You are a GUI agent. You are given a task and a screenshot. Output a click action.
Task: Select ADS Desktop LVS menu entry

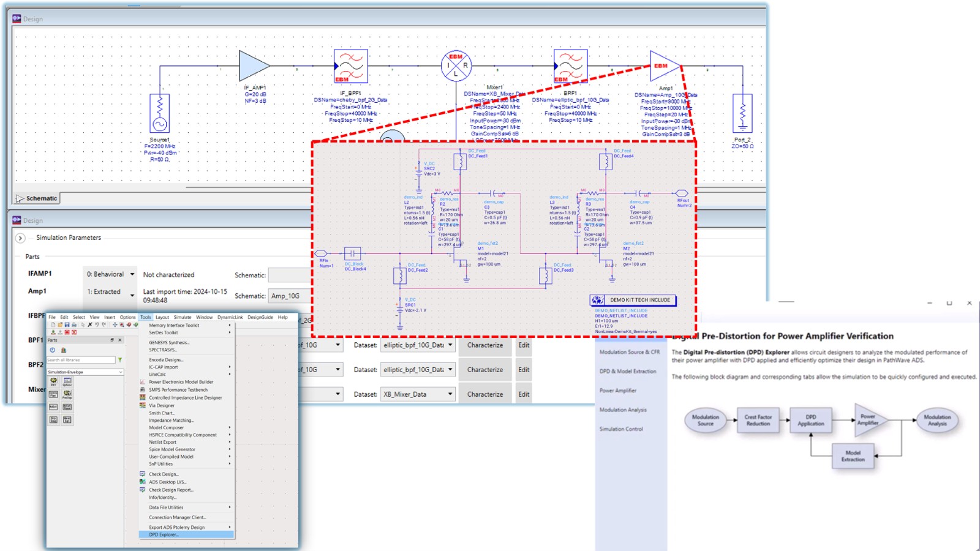coord(187,482)
